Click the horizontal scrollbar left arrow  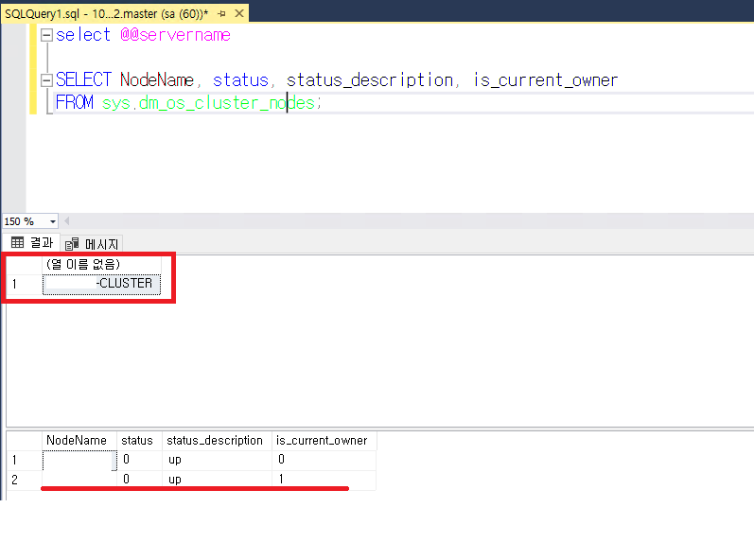coord(67,221)
